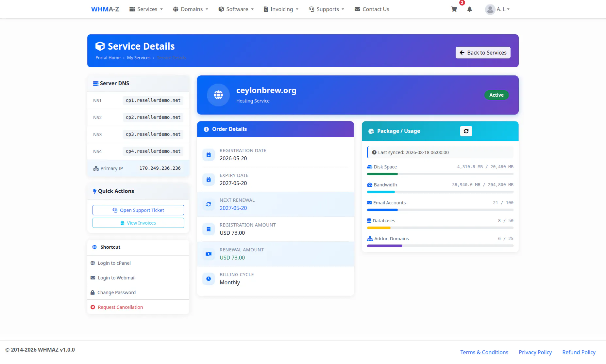Click the Addon Domains sitemap icon
This screenshot has height=364, width=606.
pos(370,239)
